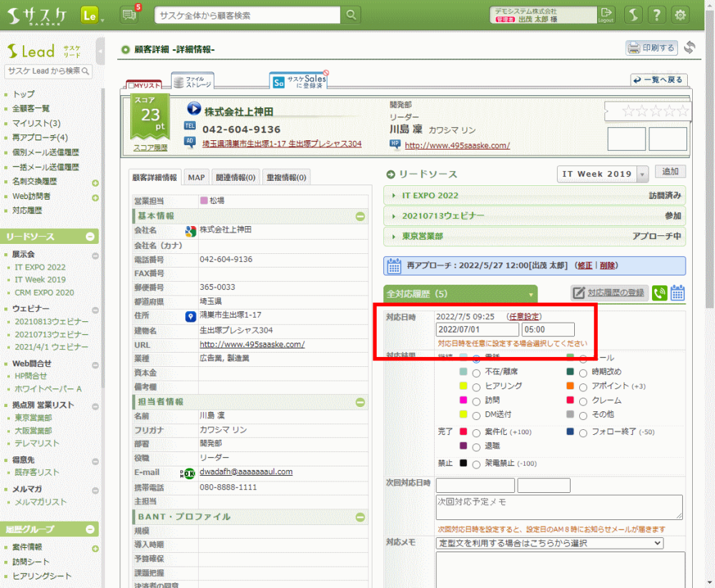This screenshot has width=715, height=588.
Task: Switch to the MAP tab
Action: (197, 177)
